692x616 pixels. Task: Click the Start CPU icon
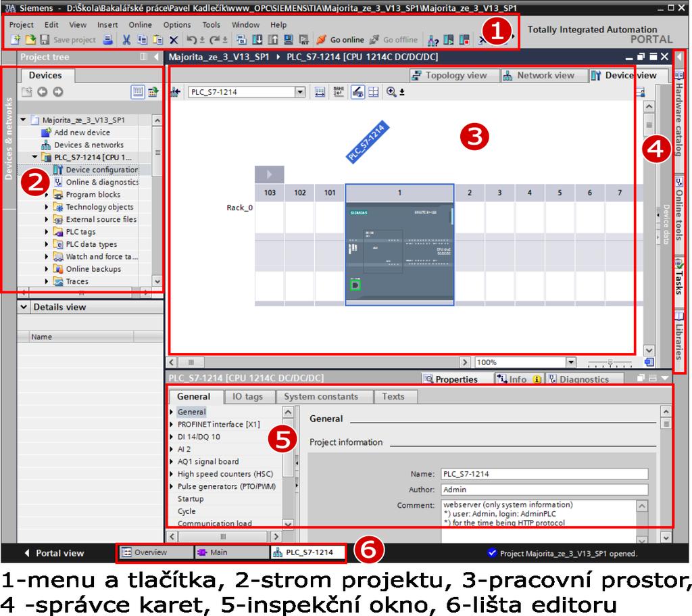449,40
